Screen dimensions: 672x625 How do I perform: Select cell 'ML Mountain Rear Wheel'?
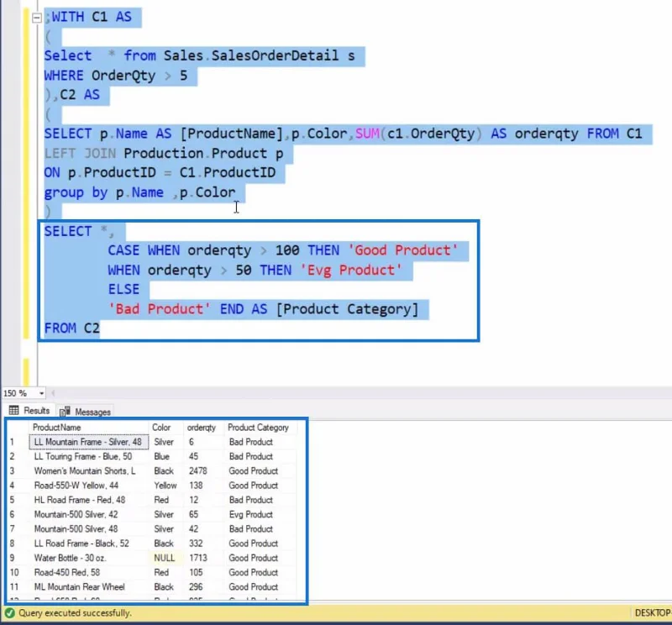(x=88, y=587)
